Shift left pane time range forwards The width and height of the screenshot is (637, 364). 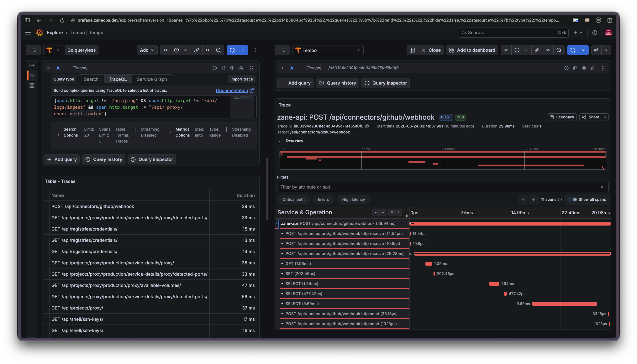click(208, 50)
